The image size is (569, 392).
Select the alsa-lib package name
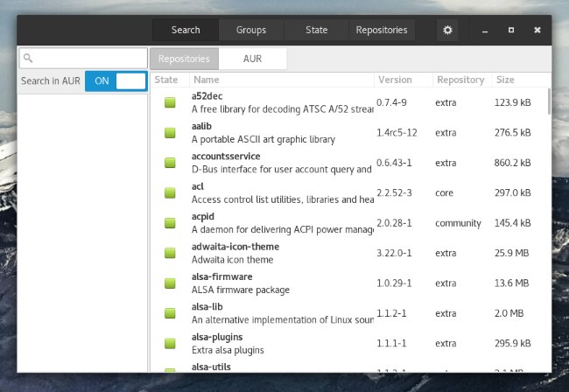tap(207, 307)
